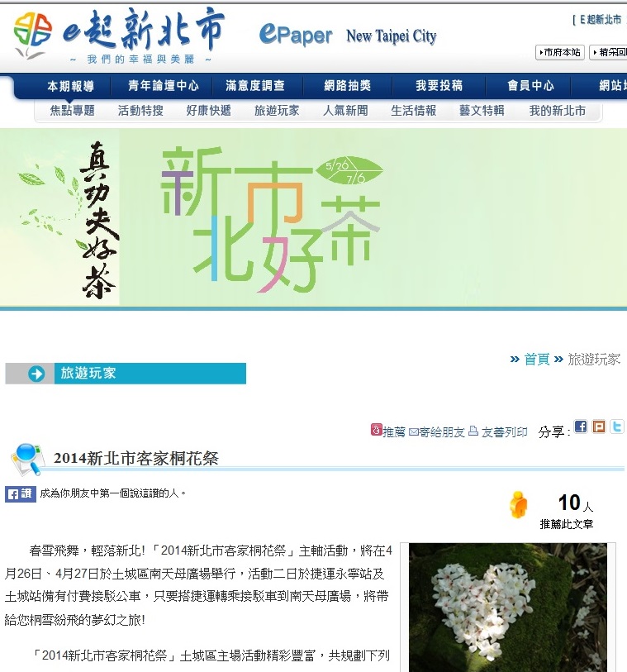The image size is (627, 672).
Task: Click the 市府本站 button
Action: coord(560,52)
